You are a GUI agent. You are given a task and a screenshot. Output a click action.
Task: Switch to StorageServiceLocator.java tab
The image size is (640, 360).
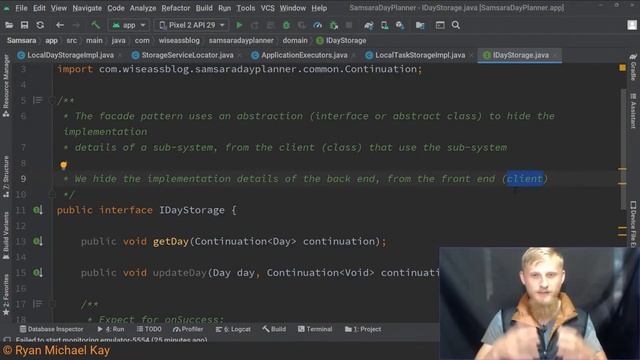187,55
